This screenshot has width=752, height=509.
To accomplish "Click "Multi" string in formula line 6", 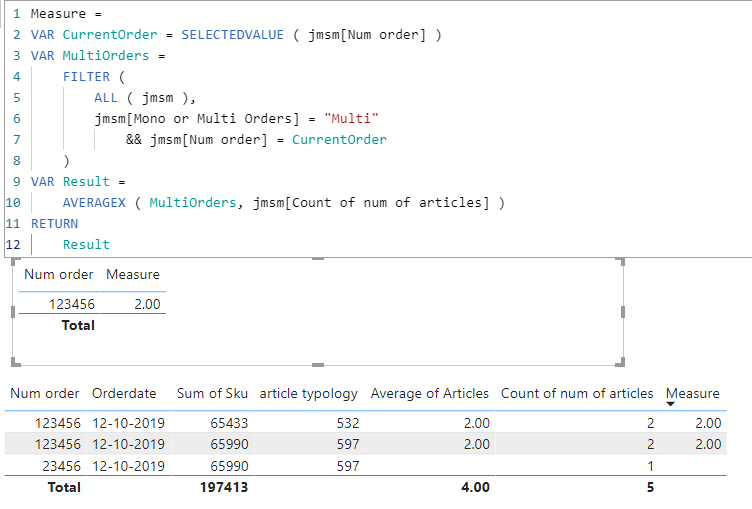I will click(351, 118).
